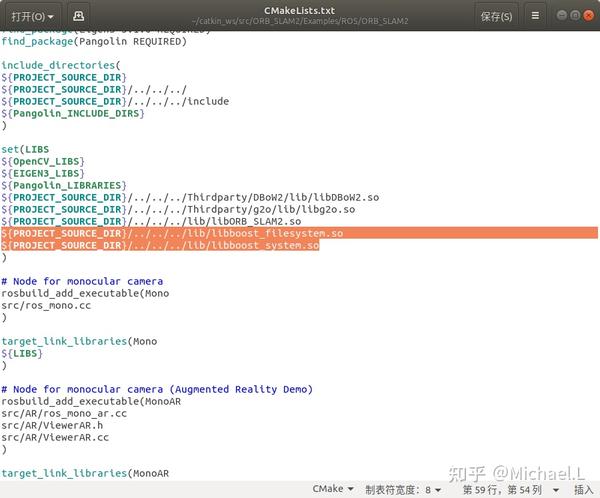Screen dimensions: 600x498
Task: Click src/AR/ViewerAR.cc line
Action: 55,437
